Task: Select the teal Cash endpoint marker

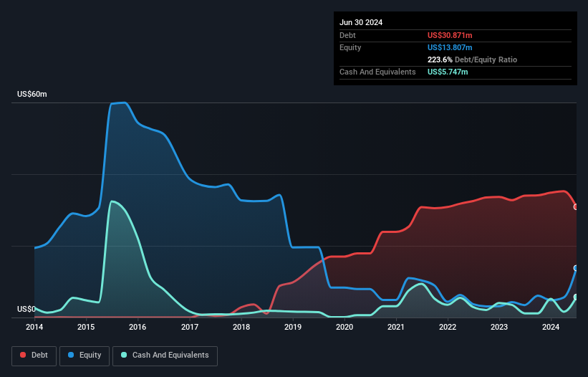Action: click(x=576, y=297)
